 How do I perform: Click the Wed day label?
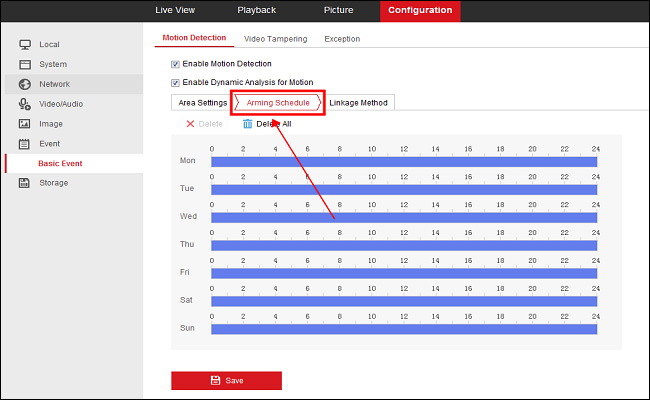(x=188, y=216)
